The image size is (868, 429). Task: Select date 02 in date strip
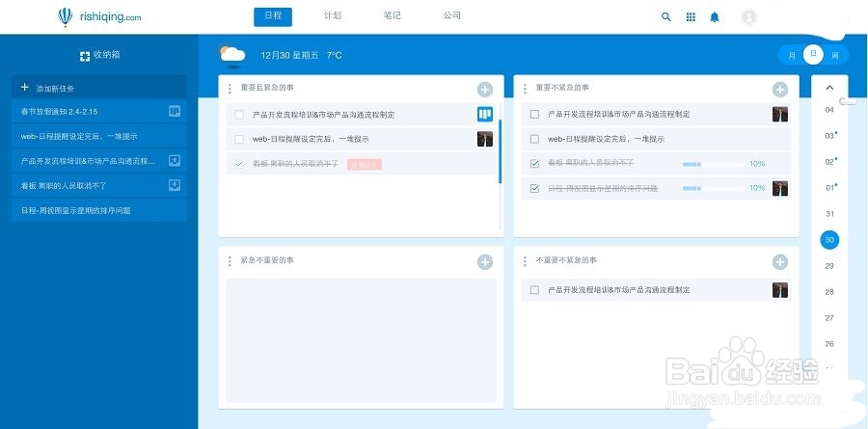tap(829, 162)
